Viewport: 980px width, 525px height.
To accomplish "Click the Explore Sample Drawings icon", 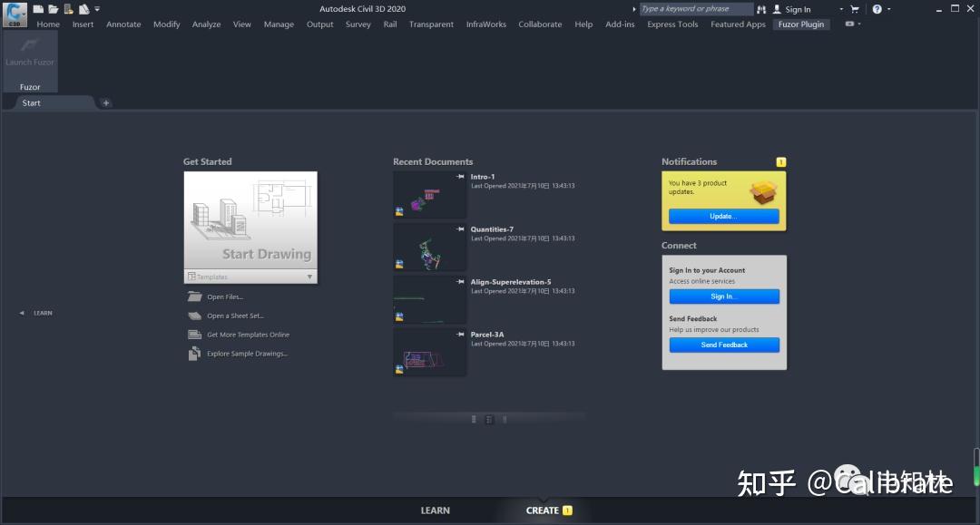I will (x=194, y=353).
